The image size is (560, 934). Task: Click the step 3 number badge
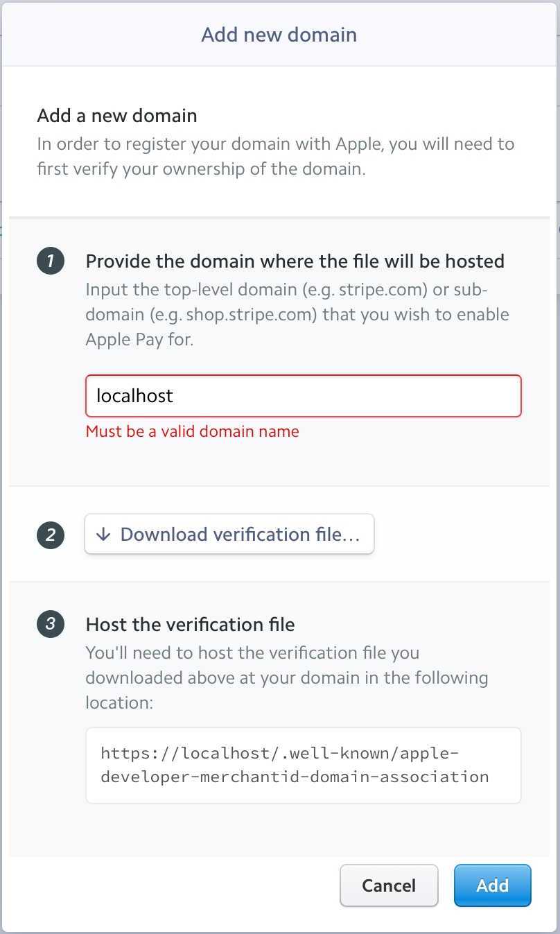(x=50, y=624)
